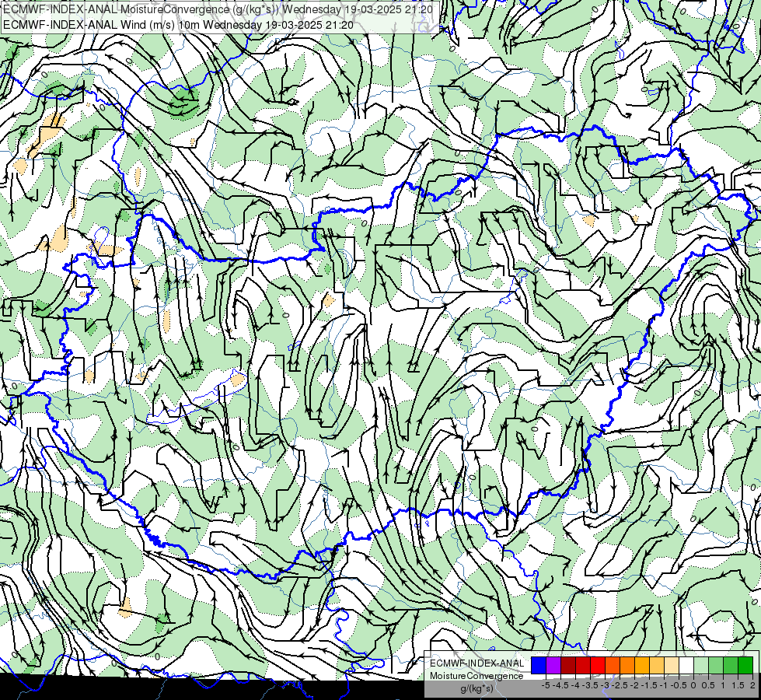Click the -0.5 tick label on the legend
This screenshot has height=700, width=761.
[x=679, y=685]
